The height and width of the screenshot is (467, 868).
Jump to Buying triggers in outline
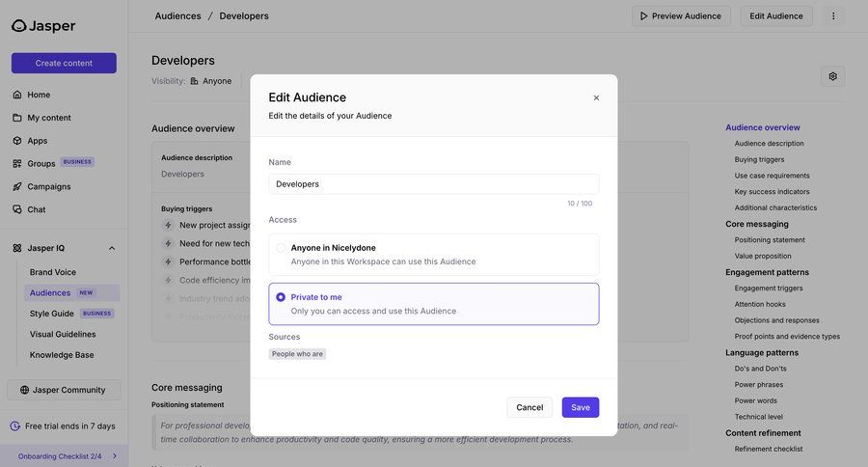tap(759, 159)
